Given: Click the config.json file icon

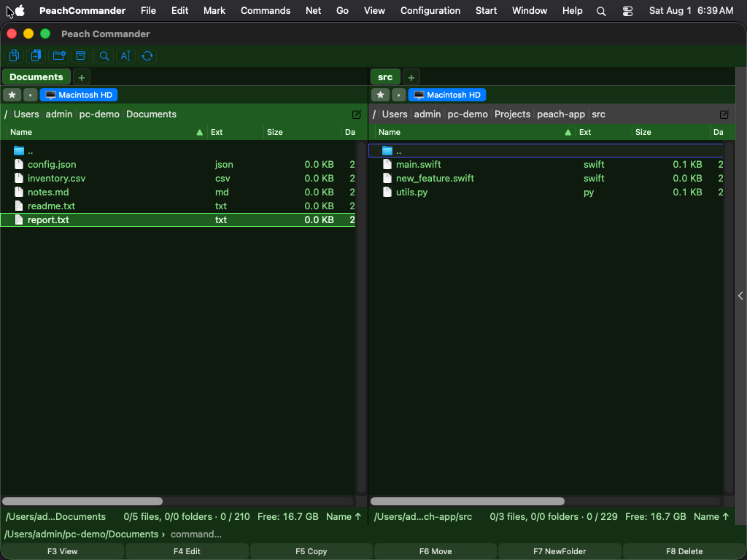Looking at the screenshot, I should point(18,164).
